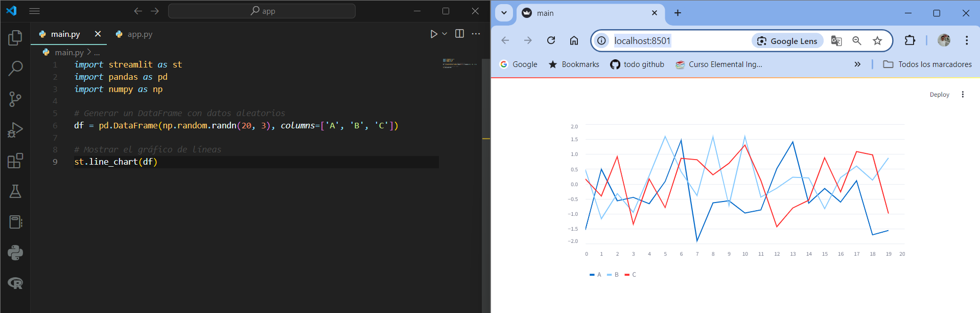This screenshot has width=980, height=313.
Task: Toggle series C in chart legend
Action: [631, 275]
